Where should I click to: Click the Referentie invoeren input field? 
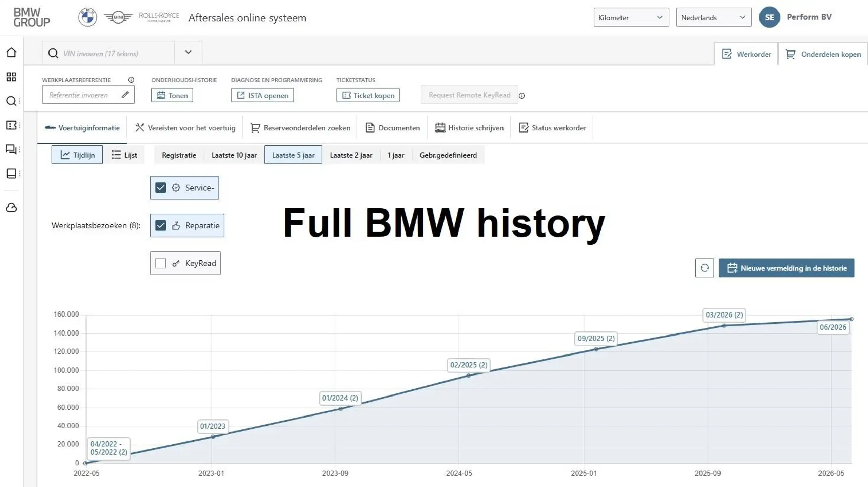click(88, 95)
